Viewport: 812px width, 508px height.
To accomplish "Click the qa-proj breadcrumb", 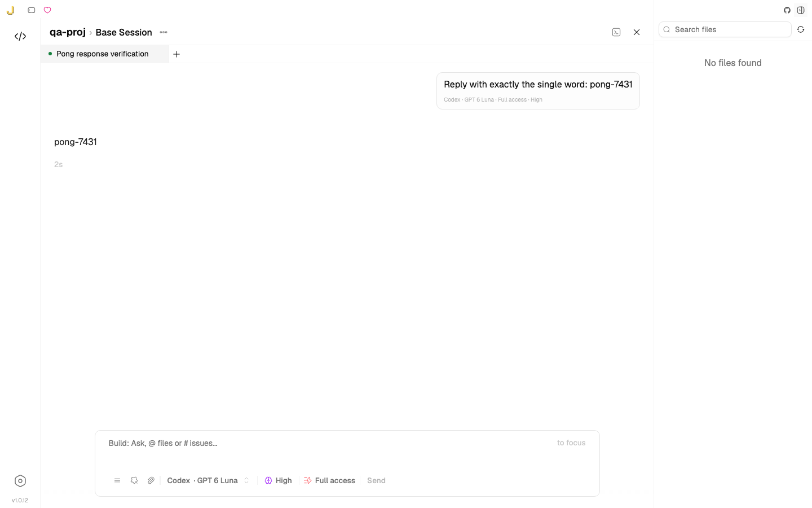I will tap(68, 32).
